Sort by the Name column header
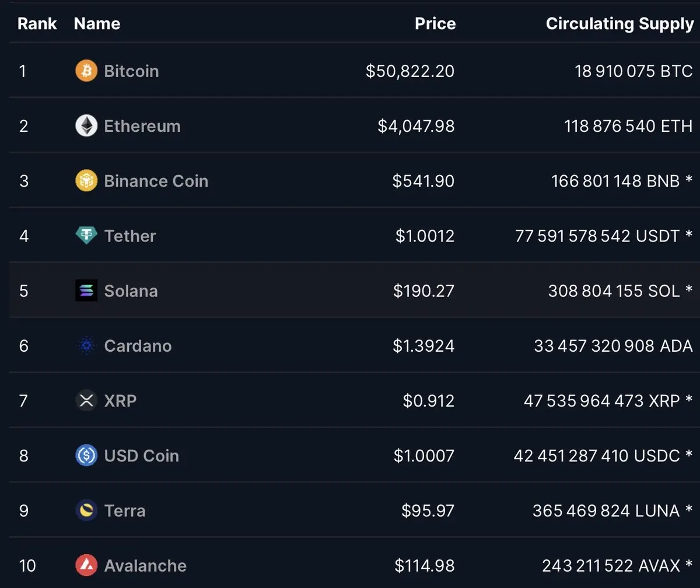Screen dimensions: 700x588 97,24
